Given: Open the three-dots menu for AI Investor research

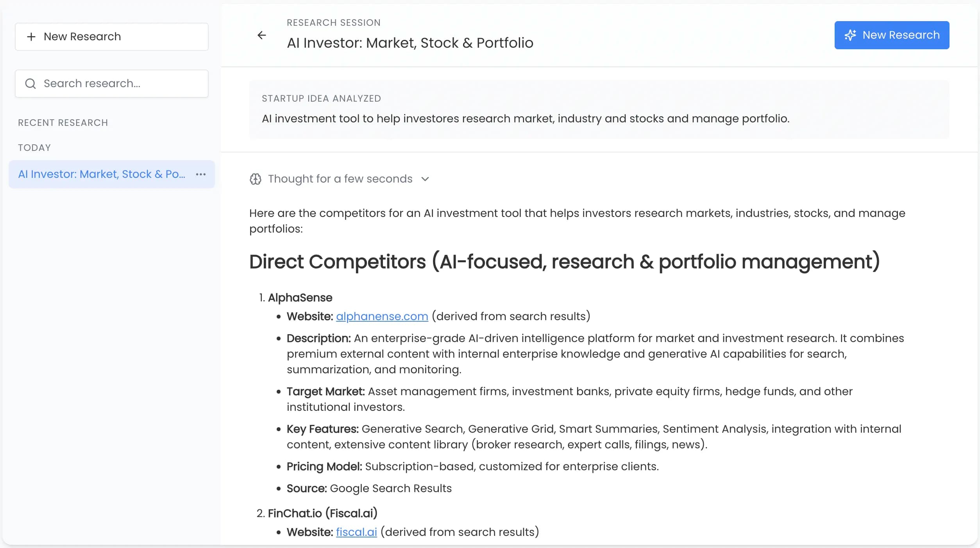Looking at the screenshot, I should coord(201,174).
